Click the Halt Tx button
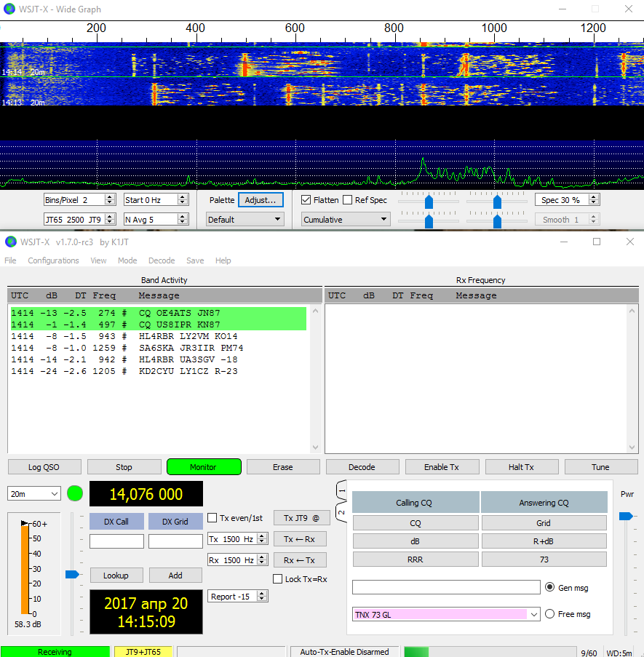This screenshot has width=644, height=657. tap(521, 467)
